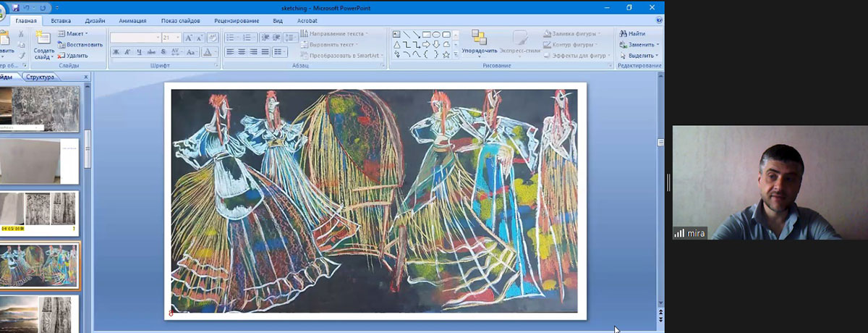Open the Вид ribbon tab
868x333 pixels.
point(278,21)
